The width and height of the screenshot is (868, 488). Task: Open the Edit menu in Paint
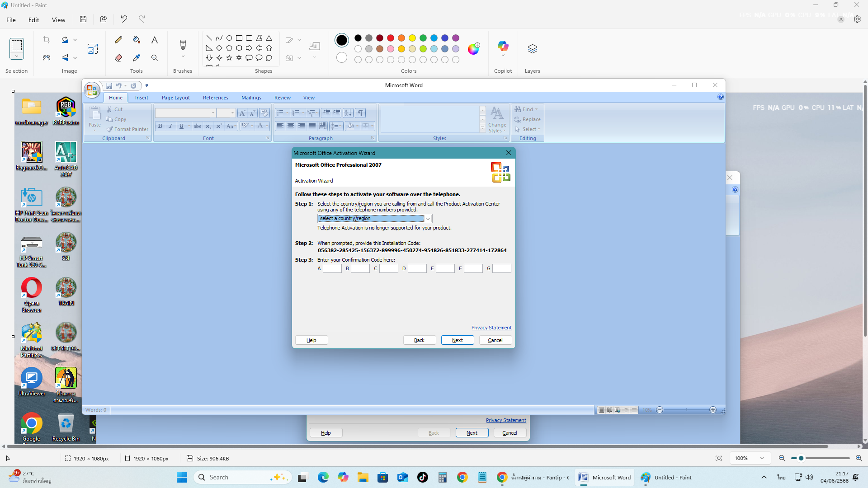pos(33,20)
